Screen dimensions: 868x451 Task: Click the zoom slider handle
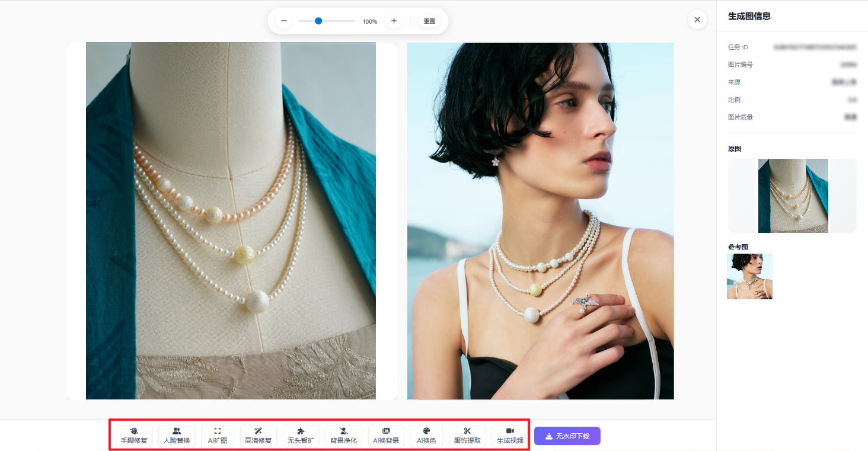pyautogui.click(x=318, y=21)
